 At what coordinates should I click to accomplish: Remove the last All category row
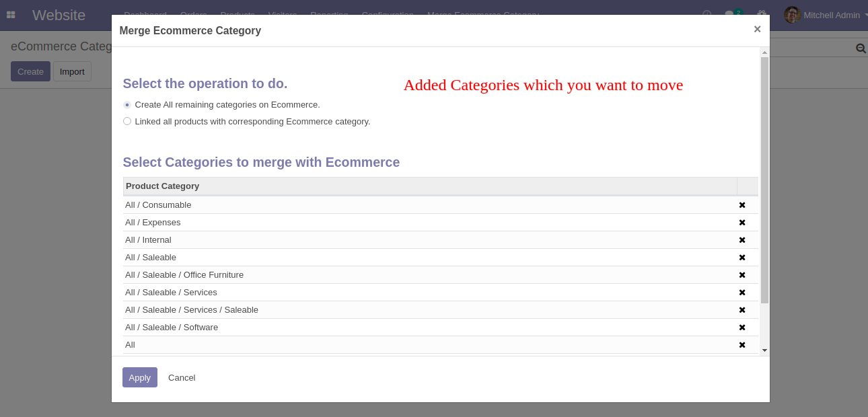[x=742, y=345]
